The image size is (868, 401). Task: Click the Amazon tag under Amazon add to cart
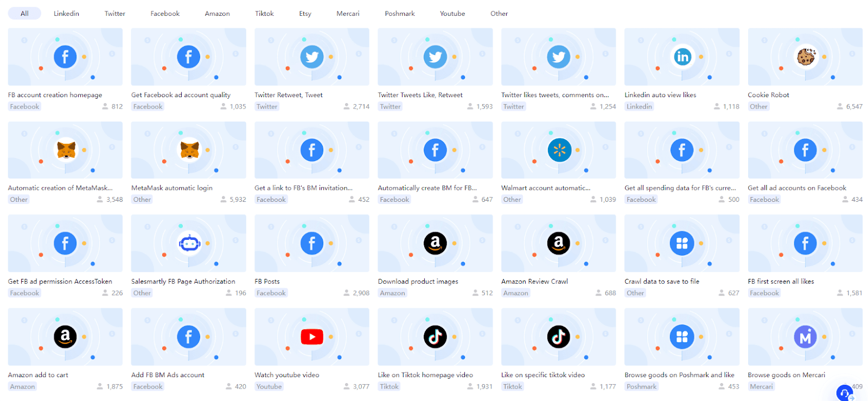click(22, 387)
